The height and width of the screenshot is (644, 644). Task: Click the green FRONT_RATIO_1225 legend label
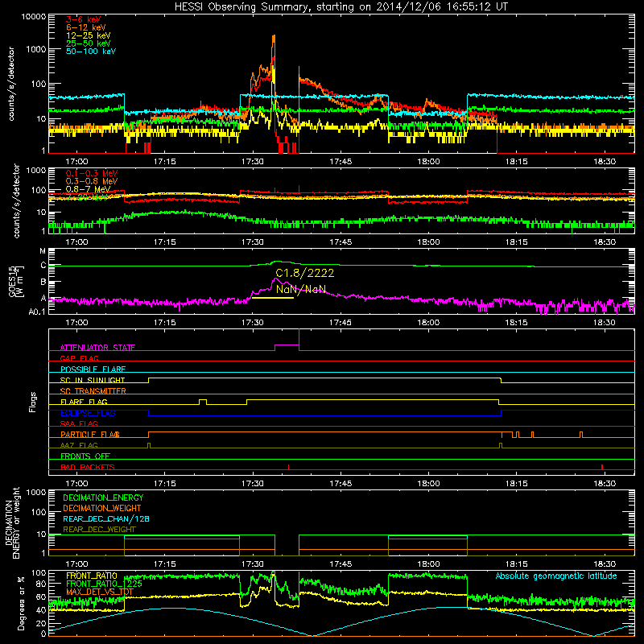click(x=104, y=584)
